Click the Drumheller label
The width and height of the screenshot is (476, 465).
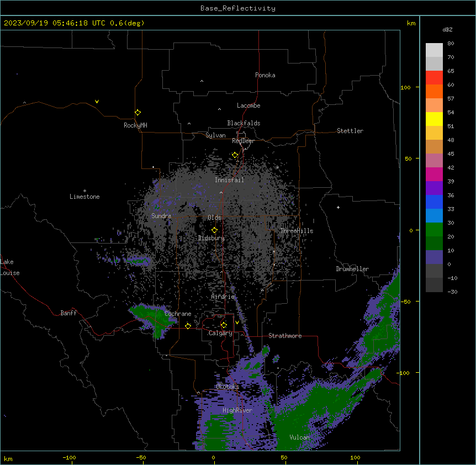[352, 269]
